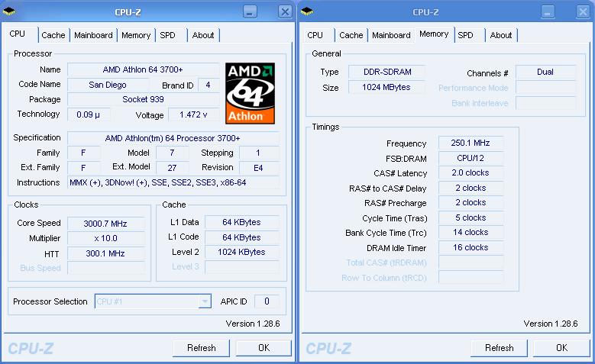
Task: Click the Model value 7
Action: point(173,153)
